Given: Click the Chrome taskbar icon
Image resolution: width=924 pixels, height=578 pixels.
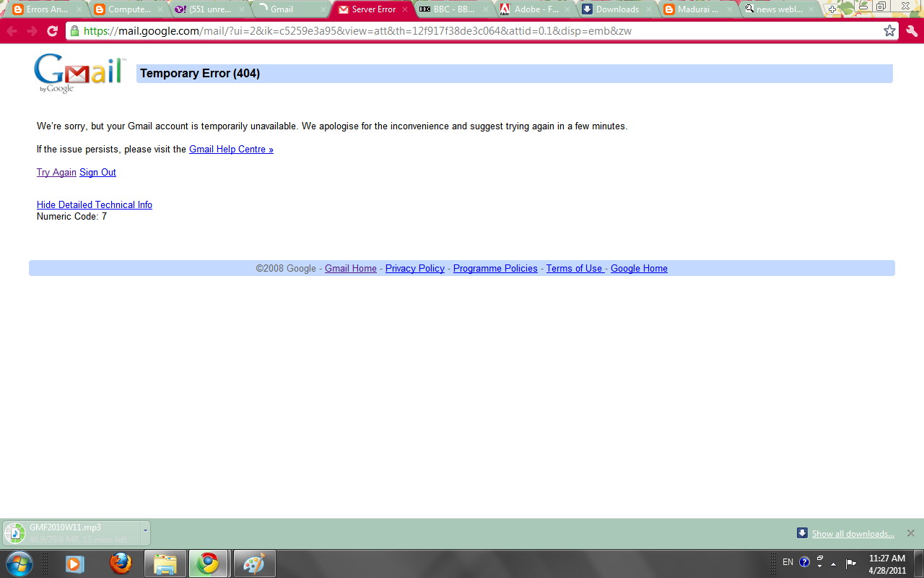Looking at the screenshot, I should (209, 564).
